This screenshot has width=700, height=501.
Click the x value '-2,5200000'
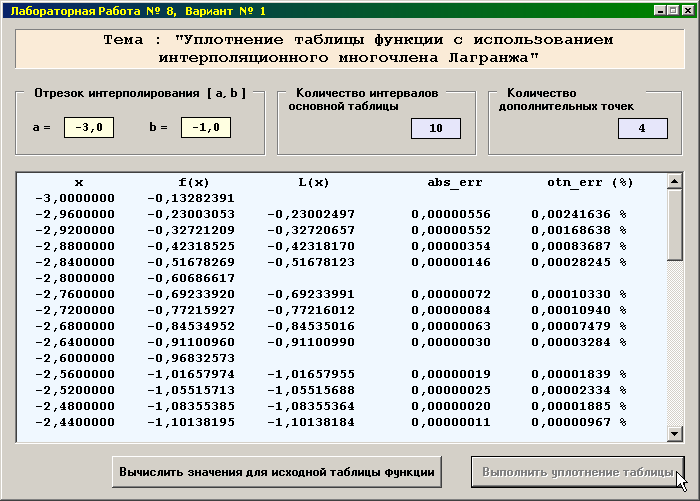click(75, 390)
